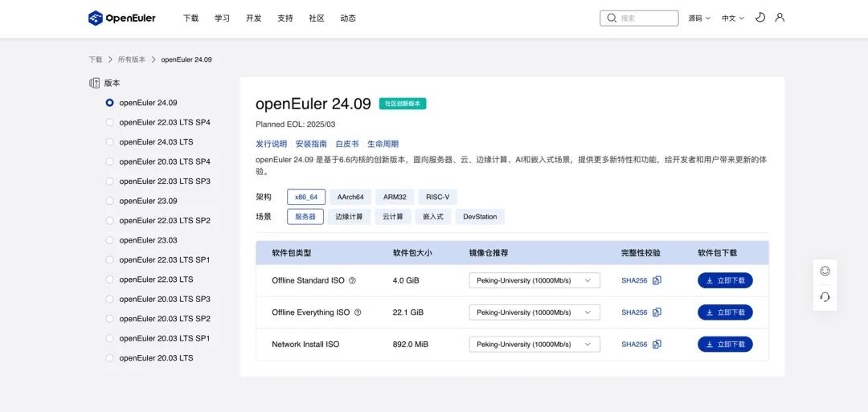Click help icon beside Offline Everything ISO
Viewport: 868px width, 412px height.
click(x=358, y=312)
